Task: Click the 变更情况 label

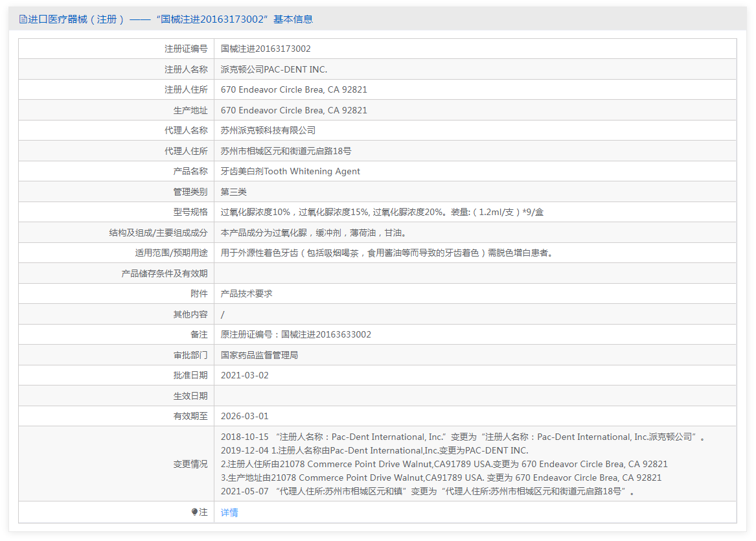Action: (190, 464)
